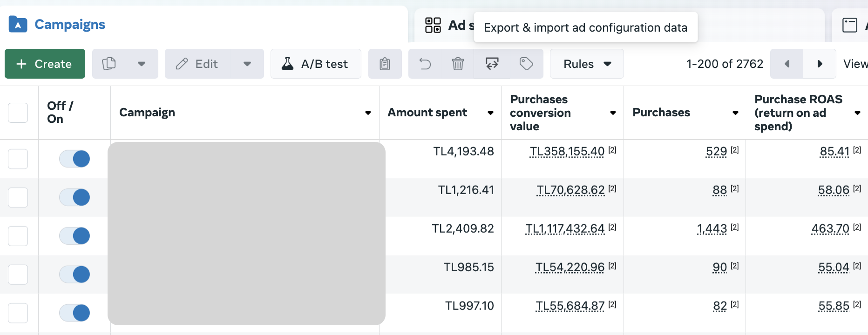Viewport: 868px width, 335px height.
Task: Expand the Rules dropdown
Action: [x=587, y=64]
